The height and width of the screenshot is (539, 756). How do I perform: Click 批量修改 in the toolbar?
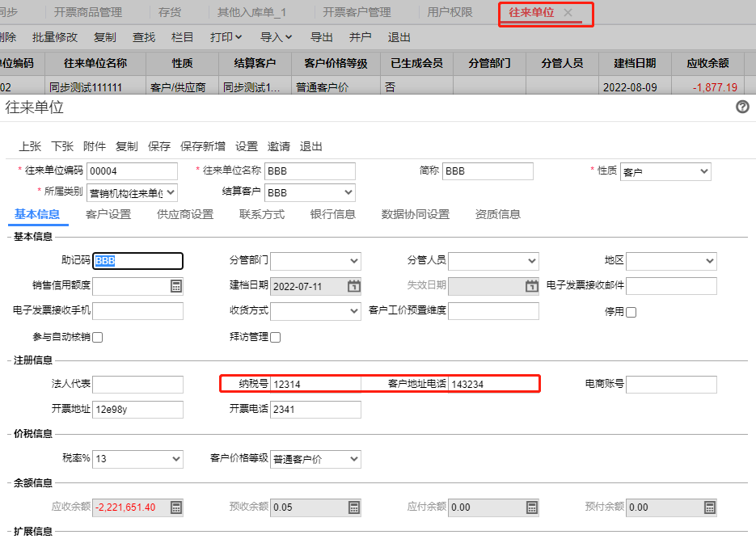click(55, 37)
